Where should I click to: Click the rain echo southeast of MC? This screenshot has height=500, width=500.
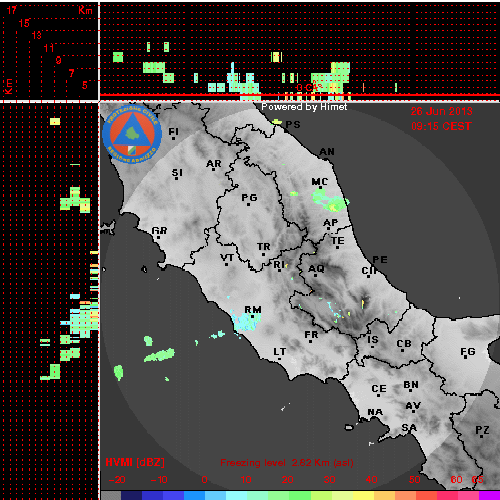pos(335,204)
